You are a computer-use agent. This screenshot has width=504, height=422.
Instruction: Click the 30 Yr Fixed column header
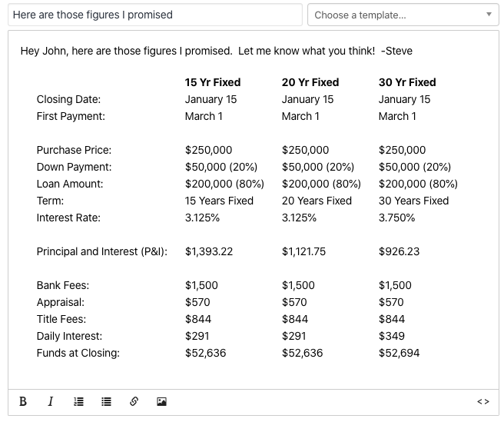[407, 82]
